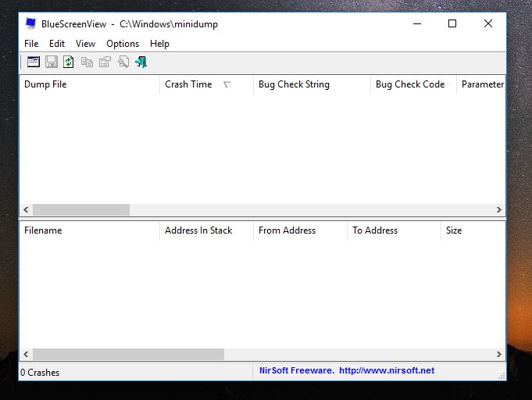This screenshot has width=532, height=400.
Task: Open the View menu
Action: point(85,44)
